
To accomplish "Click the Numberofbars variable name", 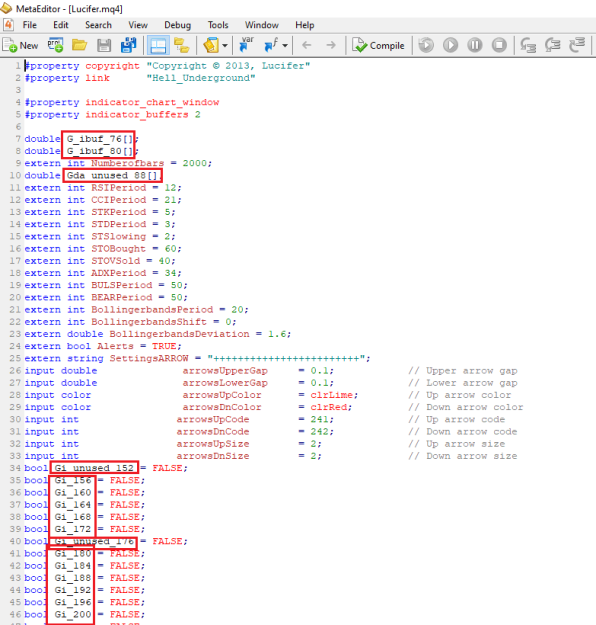I will point(128,163).
